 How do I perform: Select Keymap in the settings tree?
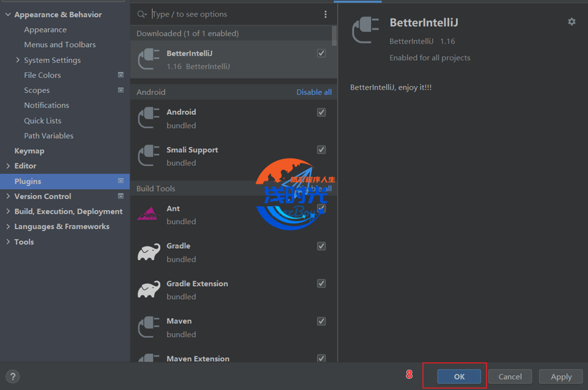pos(29,150)
